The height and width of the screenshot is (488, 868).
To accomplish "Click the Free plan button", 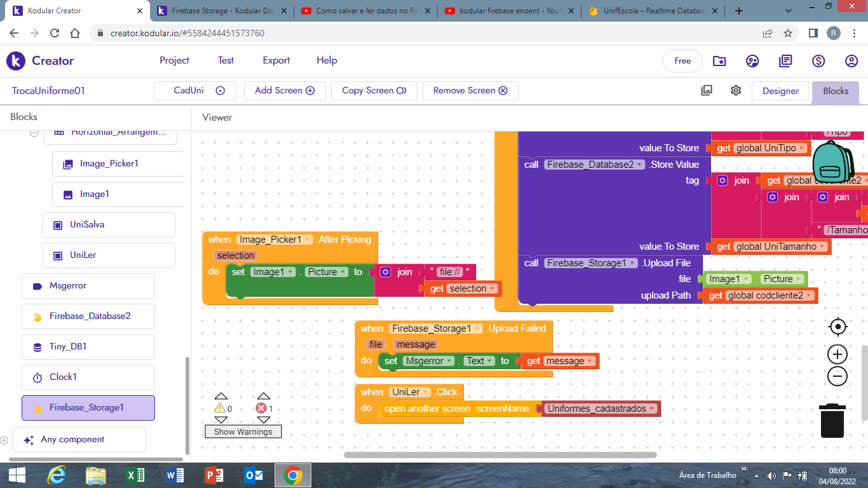I will click(682, 61).
